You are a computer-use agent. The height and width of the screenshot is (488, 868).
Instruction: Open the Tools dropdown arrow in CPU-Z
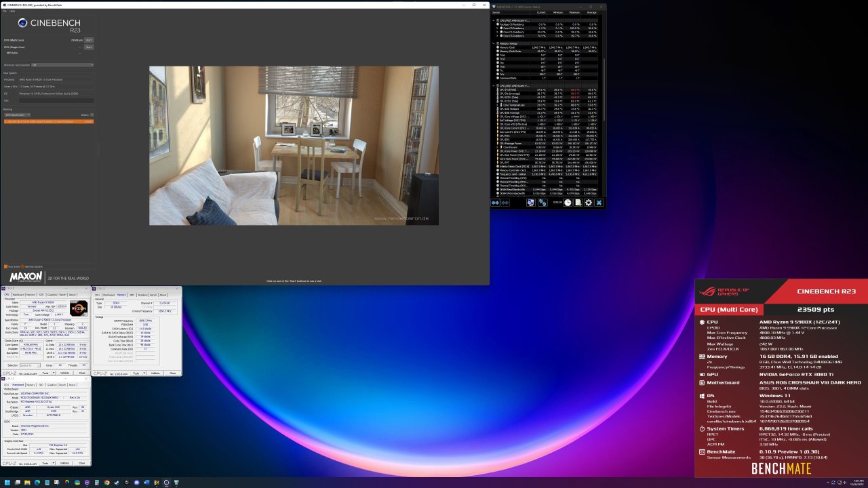pyautogui.click(x=54, y=372)
